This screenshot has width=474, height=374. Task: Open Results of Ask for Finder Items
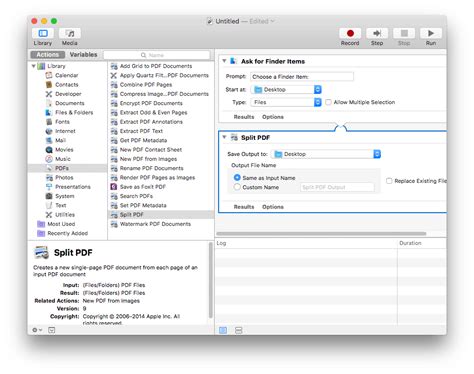pyautogui.click(x=244, y=117)
